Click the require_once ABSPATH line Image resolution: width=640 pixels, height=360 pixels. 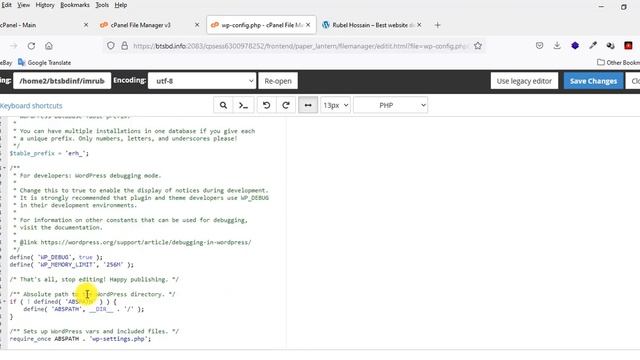point(80,339)
